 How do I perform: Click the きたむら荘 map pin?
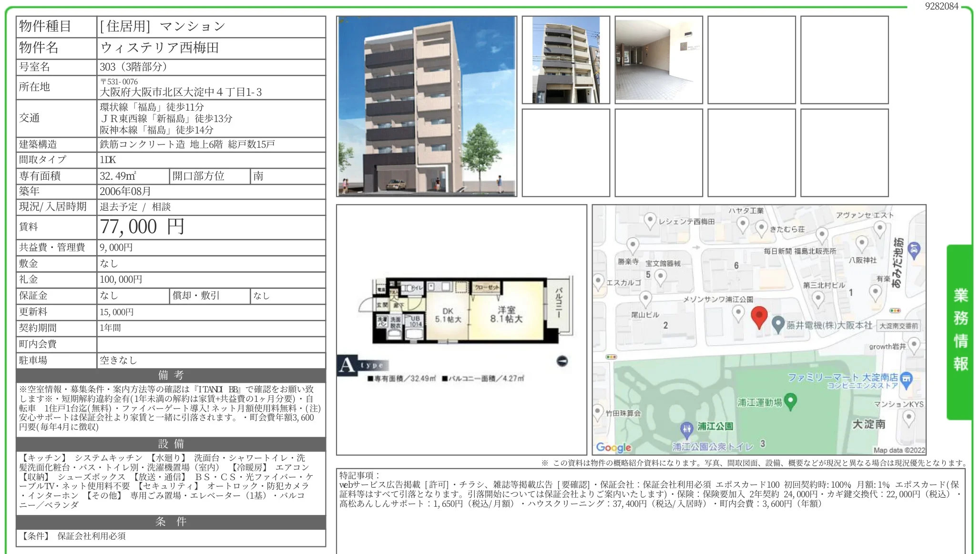click(x=761, y=228)
